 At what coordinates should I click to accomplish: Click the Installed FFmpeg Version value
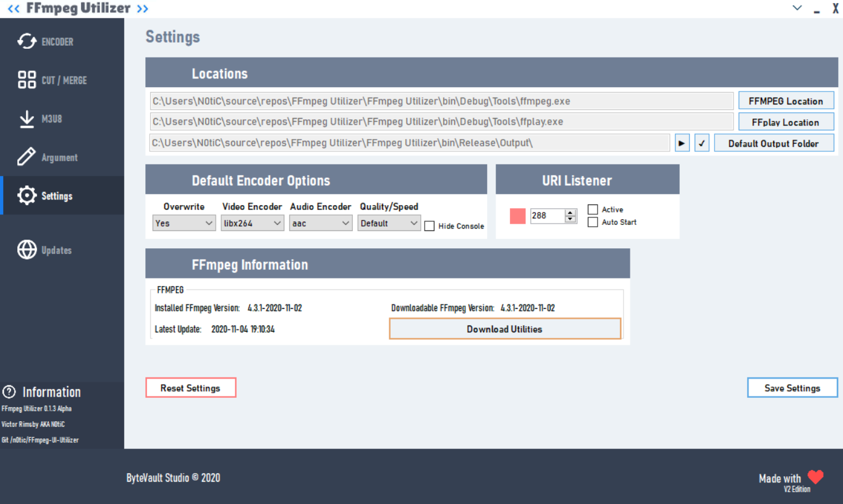point(274,308)
